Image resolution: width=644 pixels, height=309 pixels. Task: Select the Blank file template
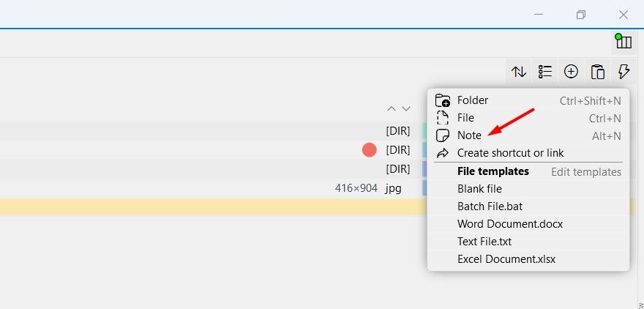[479, 189]
